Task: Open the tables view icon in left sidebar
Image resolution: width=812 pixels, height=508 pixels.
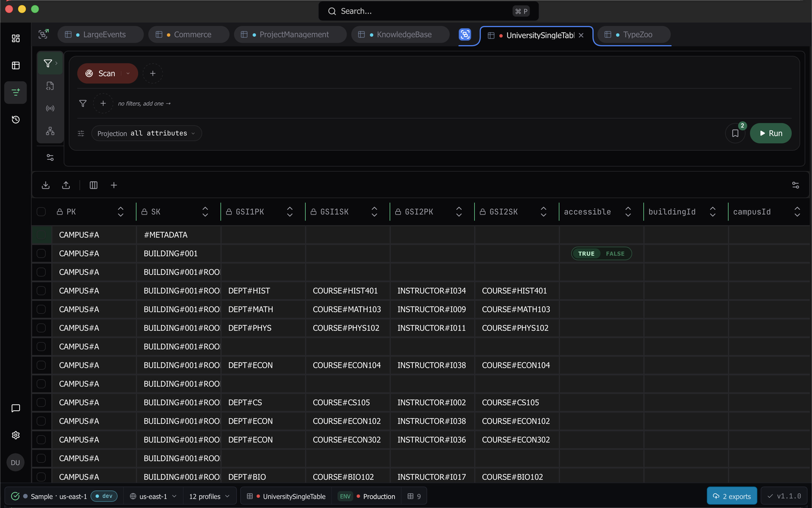Action: pyautogui.click(x=16, y=65)
